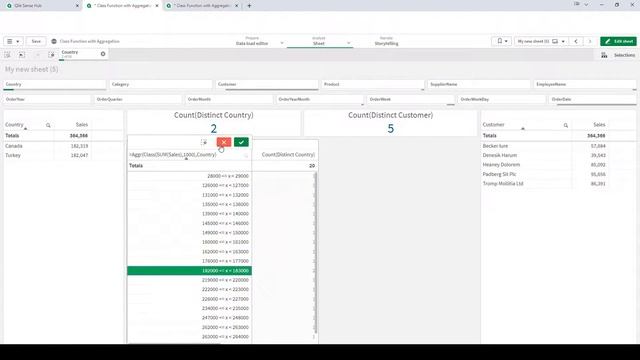Open the OrderYearMonth filter pane
Screen dimensions: 640x360
click(320, 99)
